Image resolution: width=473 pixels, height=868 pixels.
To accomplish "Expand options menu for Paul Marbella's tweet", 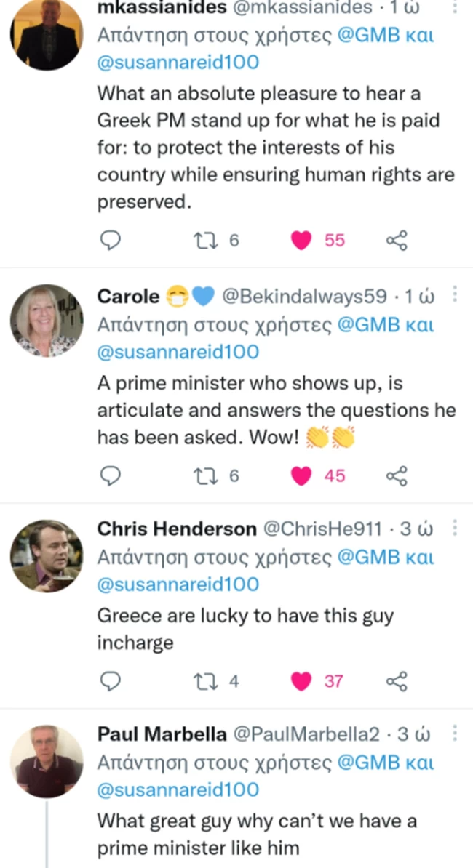I will click(455, 734).
